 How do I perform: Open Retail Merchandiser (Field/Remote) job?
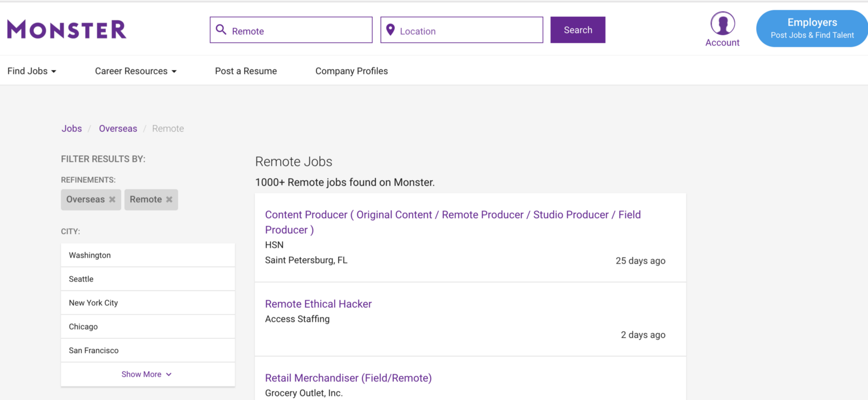[348, 378]
